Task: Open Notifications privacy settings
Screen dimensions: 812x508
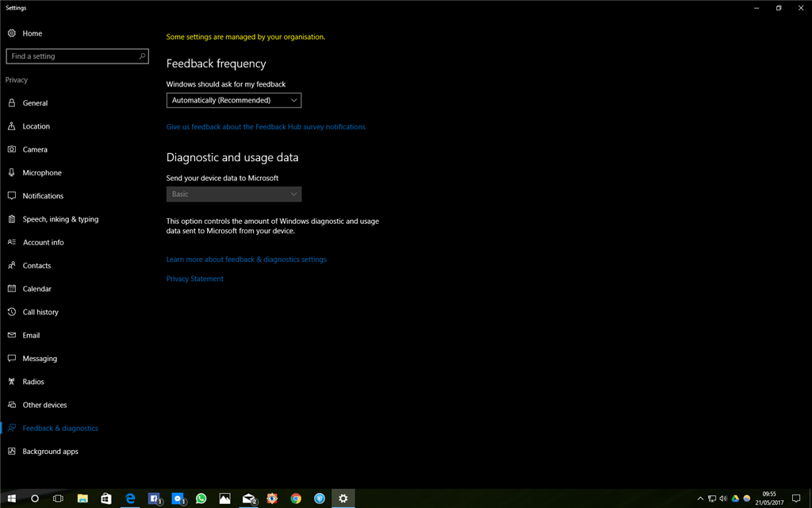Action: 43,196
